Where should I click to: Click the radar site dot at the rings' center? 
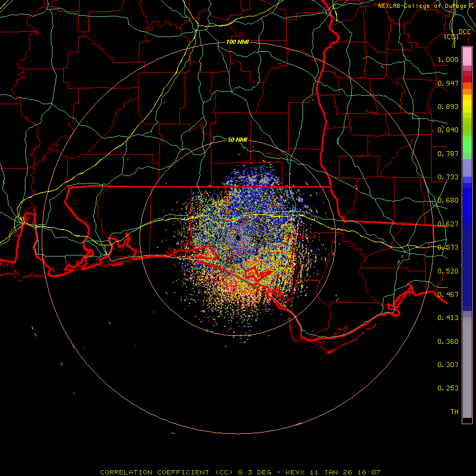coord(238,238)
